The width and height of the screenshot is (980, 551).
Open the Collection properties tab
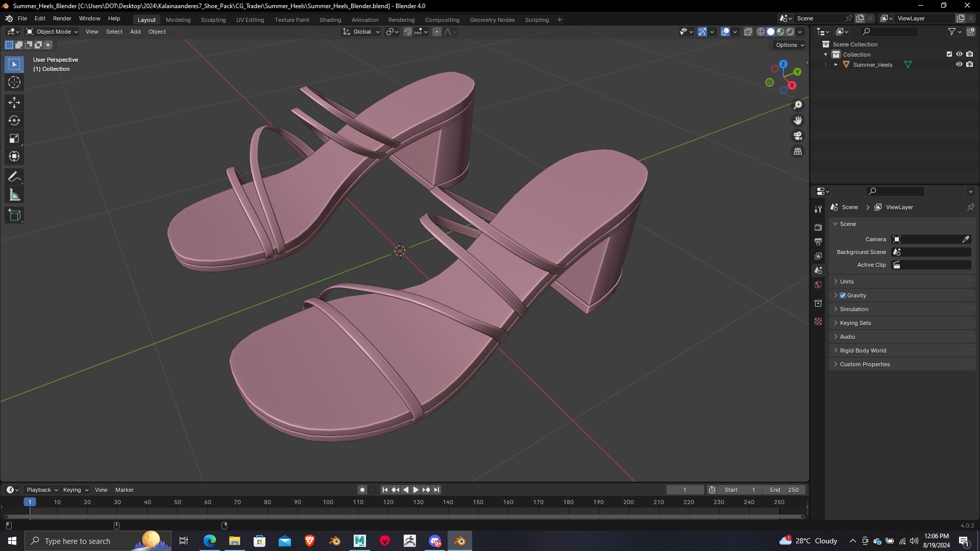click(x=818, y=303)
